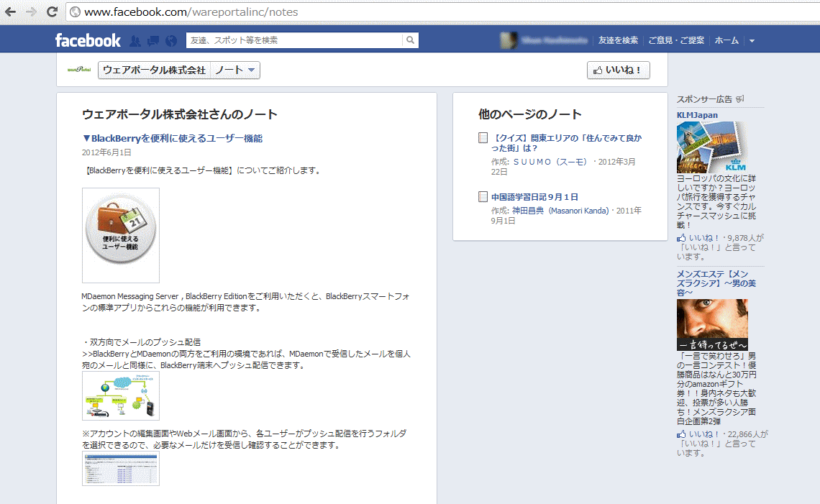
Task: Open the 【クイズ】関東エリア note link
Action: coord(566,143)
